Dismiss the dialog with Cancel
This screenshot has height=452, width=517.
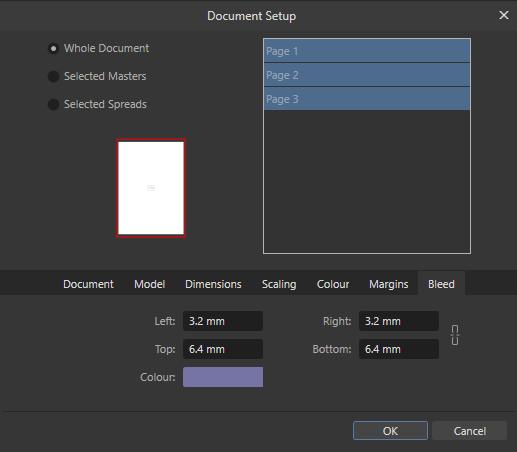tap(469, 431)
